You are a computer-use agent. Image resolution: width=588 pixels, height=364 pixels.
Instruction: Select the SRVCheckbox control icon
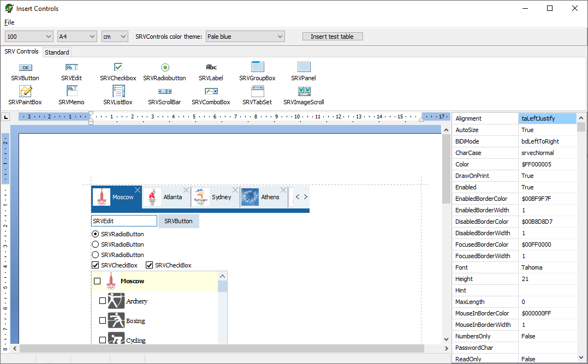(118, 67)
